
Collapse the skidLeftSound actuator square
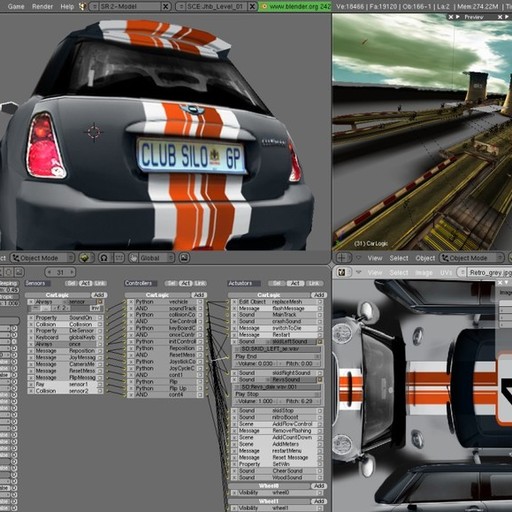pos(320,342)
